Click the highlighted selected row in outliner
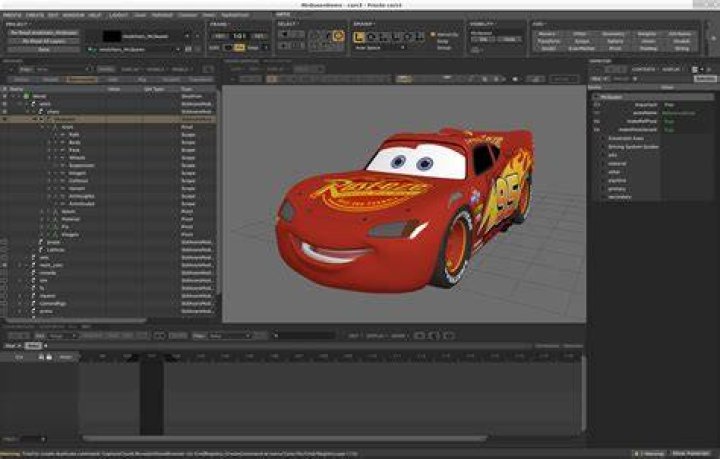This screenshot has height=459, width=720. [x=108, y=119]
